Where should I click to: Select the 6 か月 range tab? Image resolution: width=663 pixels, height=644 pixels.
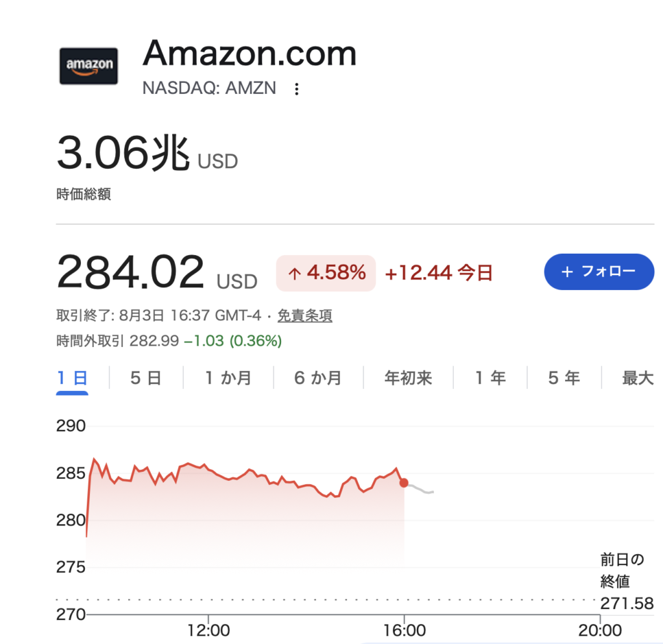(x=318, y=378)
